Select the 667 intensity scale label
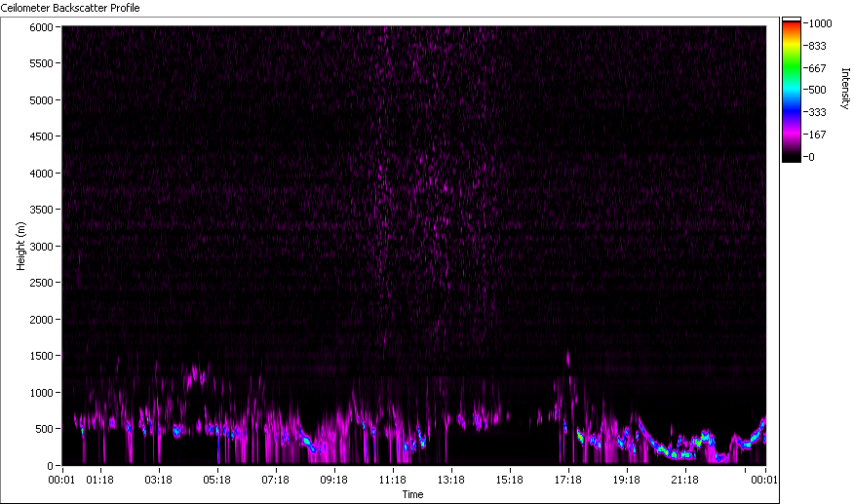854x504 pixels. 818,68
